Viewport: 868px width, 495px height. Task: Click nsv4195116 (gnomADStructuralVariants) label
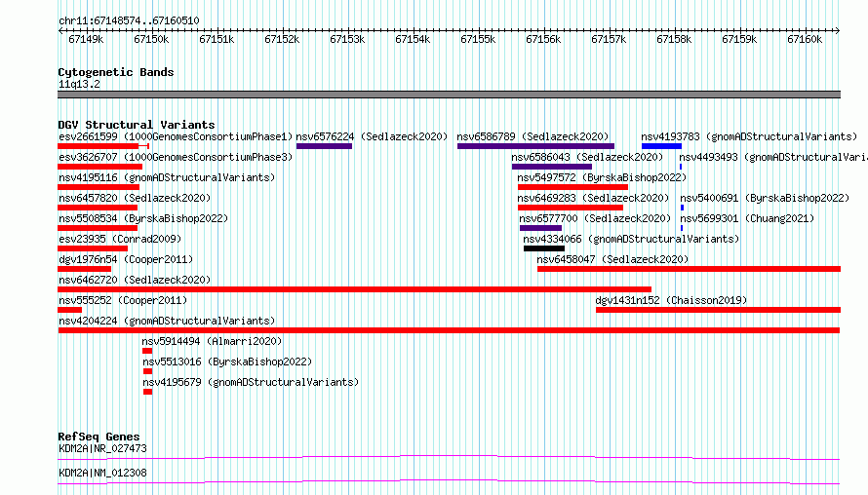pos(167,177)
